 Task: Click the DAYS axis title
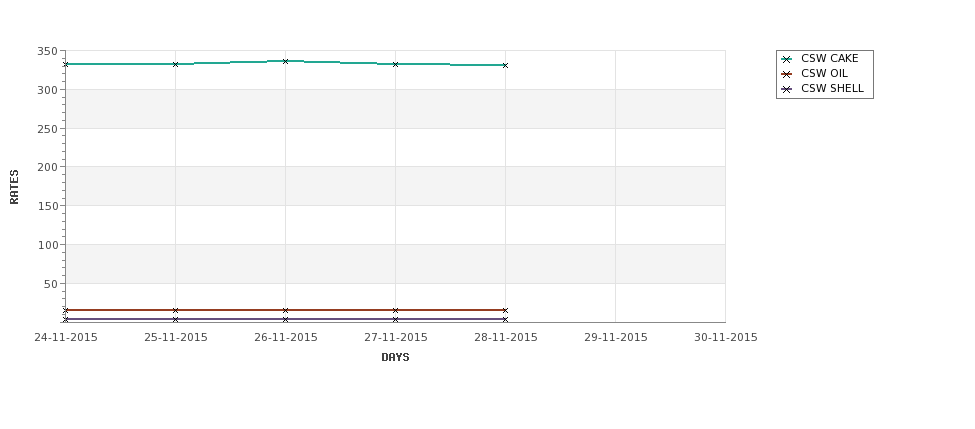395,358
